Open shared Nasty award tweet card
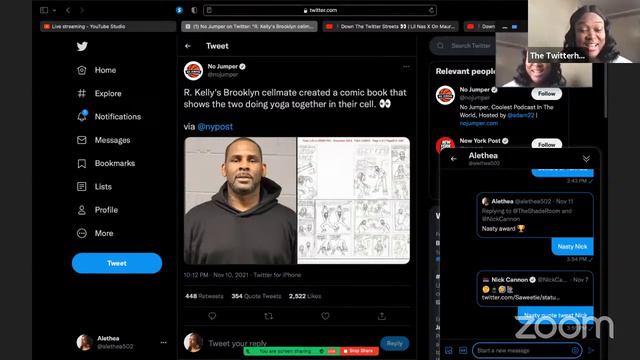The image size is (640, 360). tap(535, 215)
